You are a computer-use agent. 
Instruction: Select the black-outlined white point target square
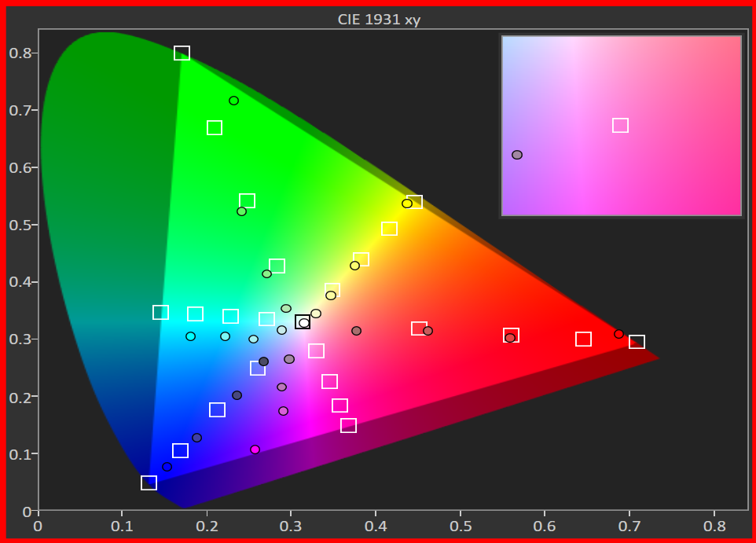[303, 322]
